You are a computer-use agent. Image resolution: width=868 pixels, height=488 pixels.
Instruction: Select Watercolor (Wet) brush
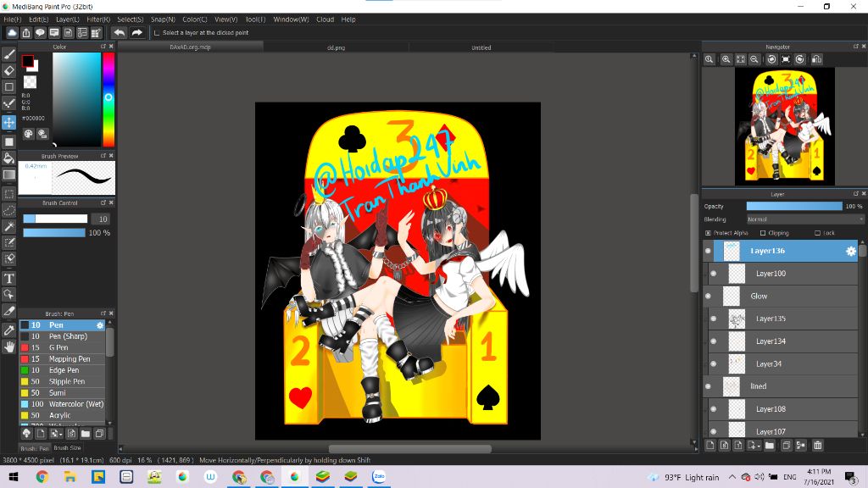(x=62, y=404)
